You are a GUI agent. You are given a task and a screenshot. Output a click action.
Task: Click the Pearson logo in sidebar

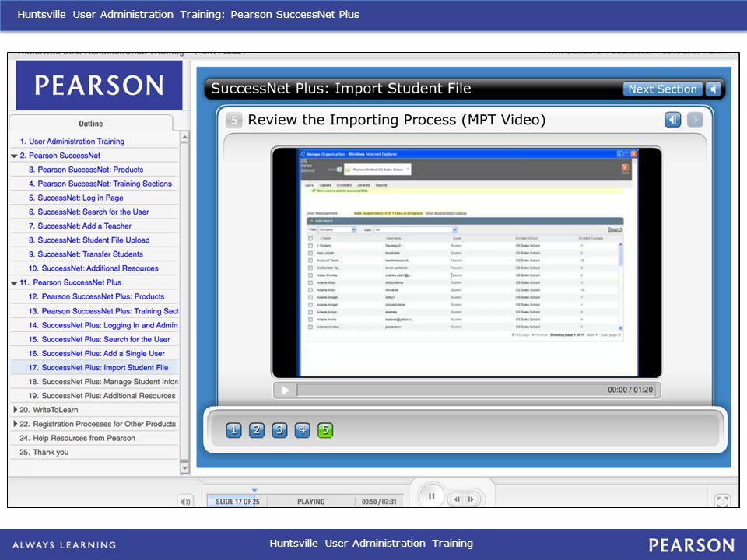coord(99,86)
